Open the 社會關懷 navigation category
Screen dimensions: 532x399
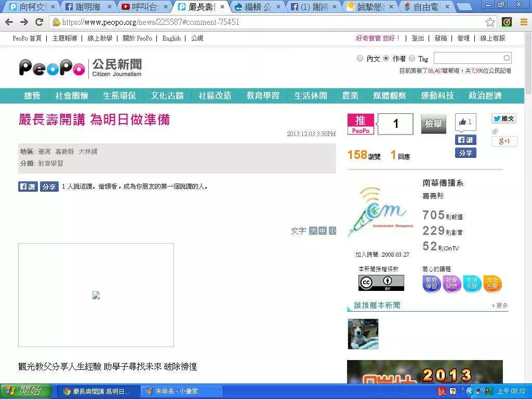pyautogui.click(x=72, y=96)
